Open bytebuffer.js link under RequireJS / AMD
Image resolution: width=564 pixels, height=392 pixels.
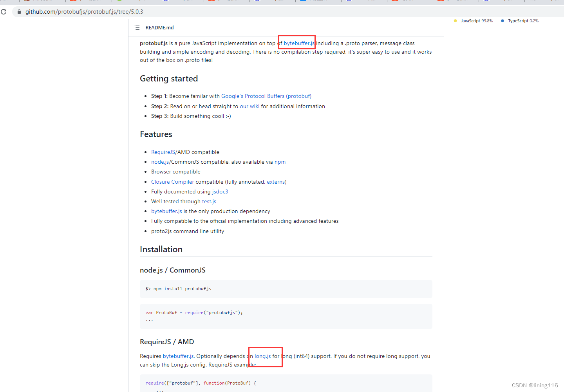[x=178, y=356]
